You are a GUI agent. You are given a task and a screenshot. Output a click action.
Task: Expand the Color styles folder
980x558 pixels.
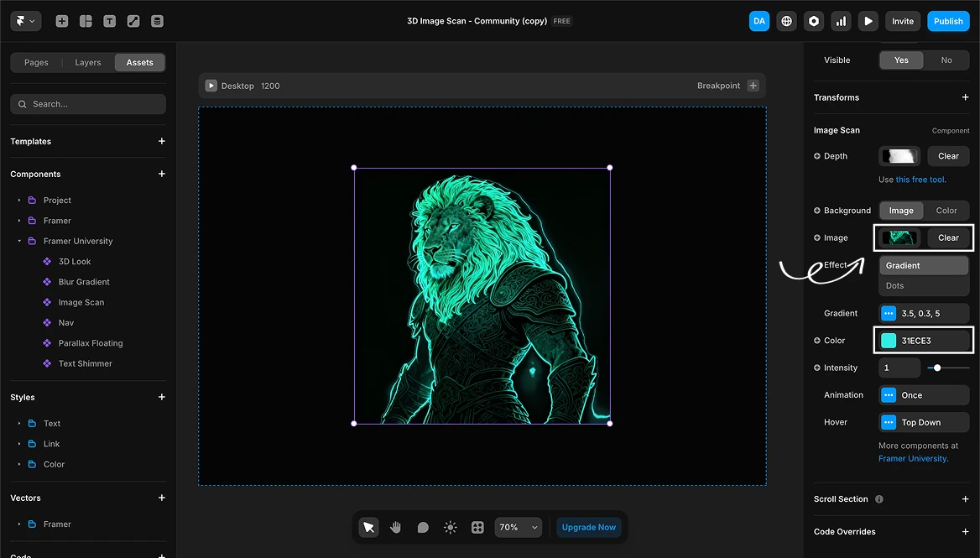(x=19, y=464)
